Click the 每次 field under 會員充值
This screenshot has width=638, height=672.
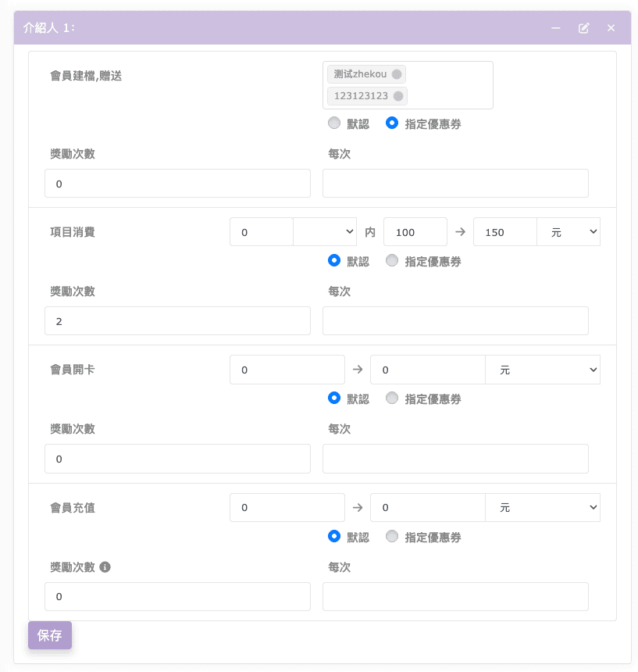point(455,597)
